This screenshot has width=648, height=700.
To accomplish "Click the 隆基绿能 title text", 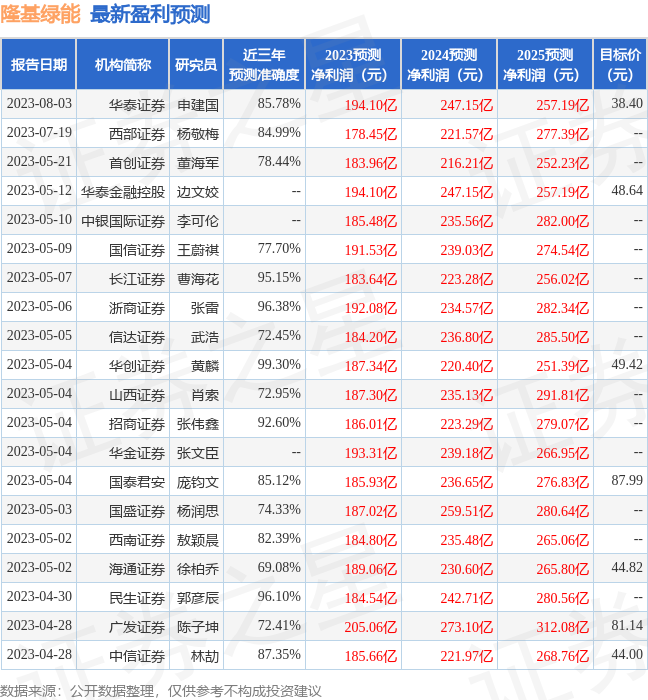I will (x=40, y=14).
